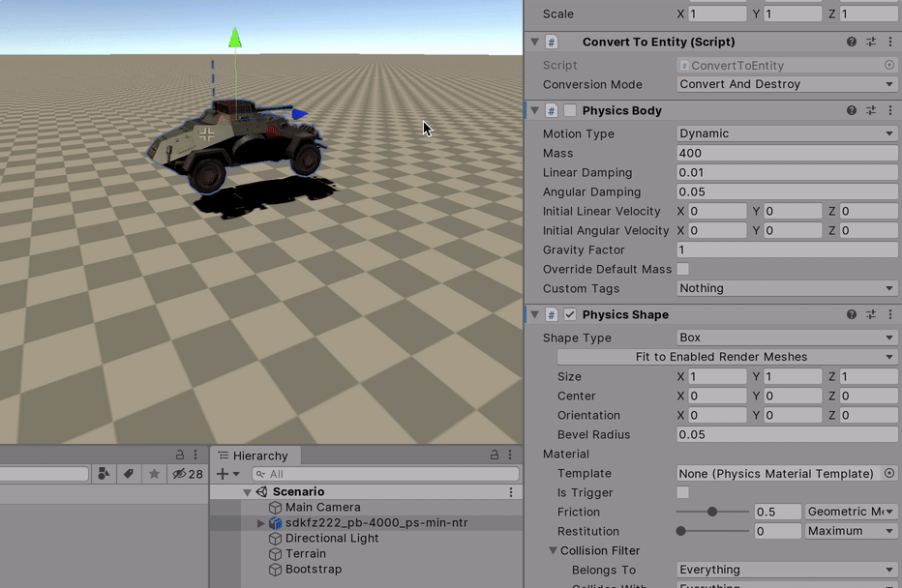Open the Scenario context menu via three dots
This screenshot has width=902, height=588.
click(510, 491)
